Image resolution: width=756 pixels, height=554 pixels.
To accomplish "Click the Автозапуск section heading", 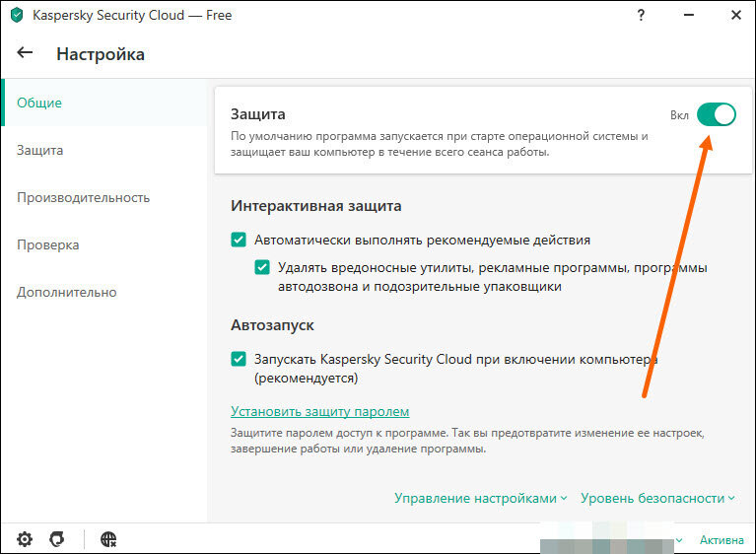I will (272, 325).
